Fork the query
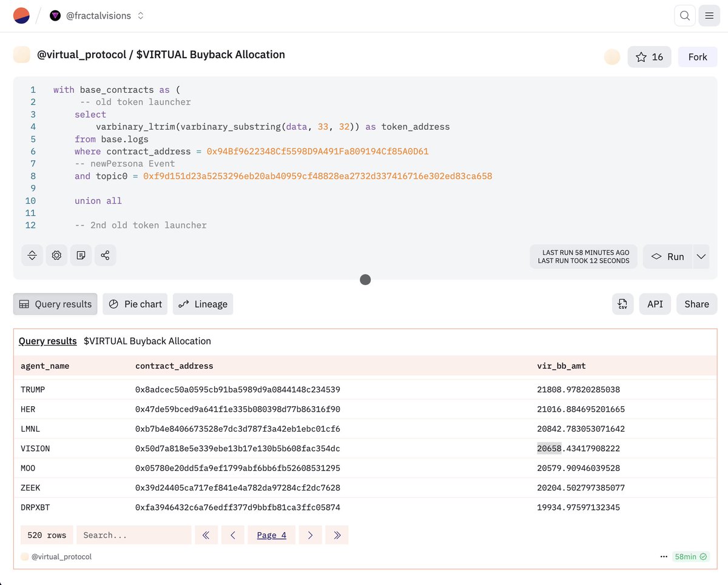The height and width of the screenshot is (585, 728). tap(698, 57)
